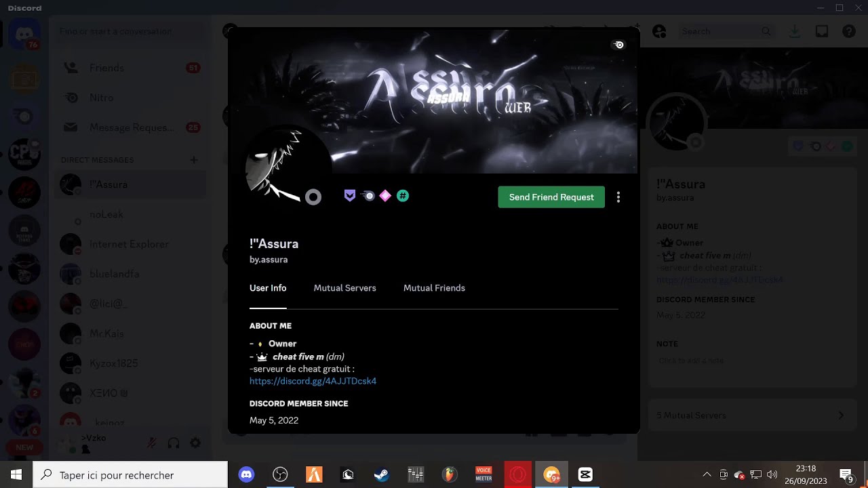Toggle headphones deafen in user panel

click(x=174, y=443)
